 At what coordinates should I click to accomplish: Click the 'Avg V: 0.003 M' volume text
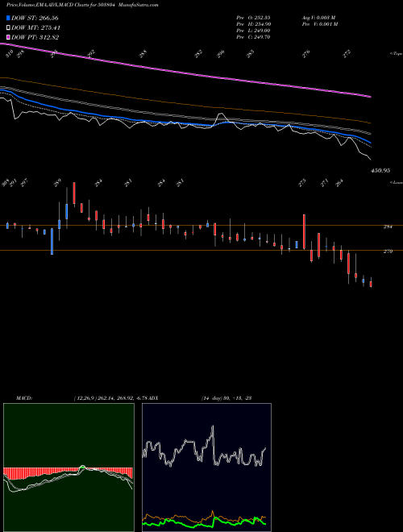(x=319, y=17)
